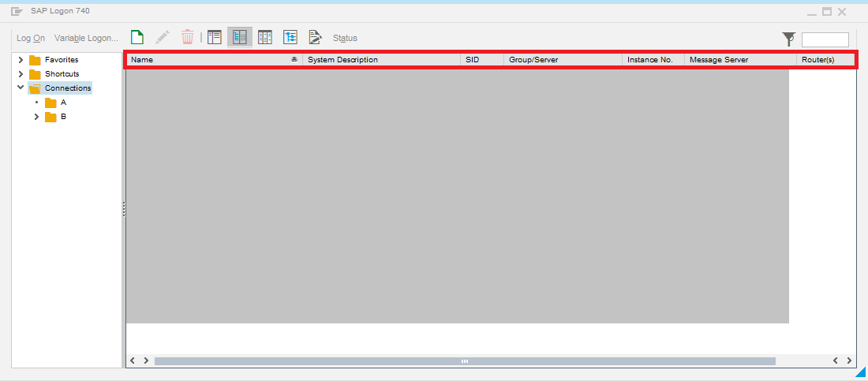Viewport: 868px width, 381px height.
Task: Select folder A under Connections
Action: click(x=63, y=103)
